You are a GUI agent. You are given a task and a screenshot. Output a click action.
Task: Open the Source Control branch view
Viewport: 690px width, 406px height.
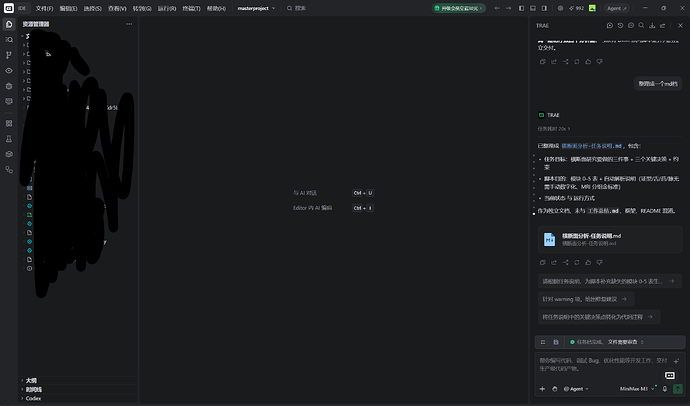(x=9, y=55)
